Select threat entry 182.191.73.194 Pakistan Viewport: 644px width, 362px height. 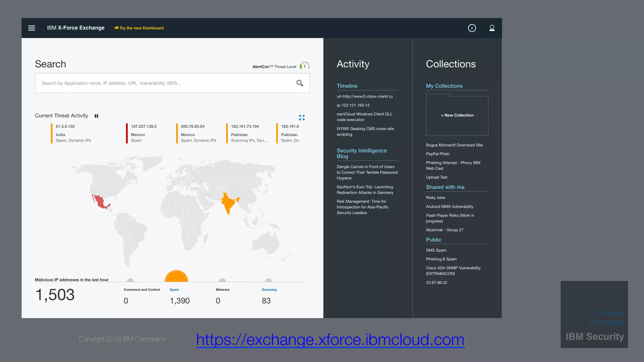click(x=247, y=133)
